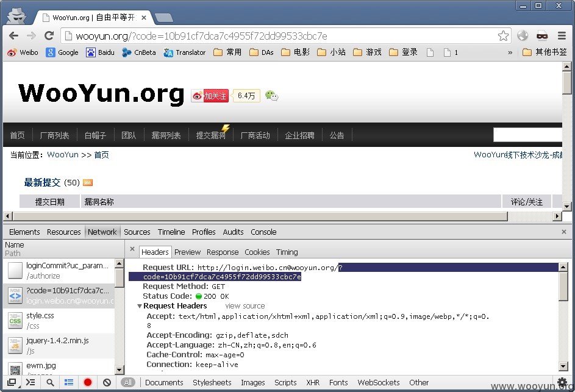Bookmark this page with the star icon
Image resolution: width=575 pixels, height=392 pixels.
pyautogui.click(x=503, y=35)
